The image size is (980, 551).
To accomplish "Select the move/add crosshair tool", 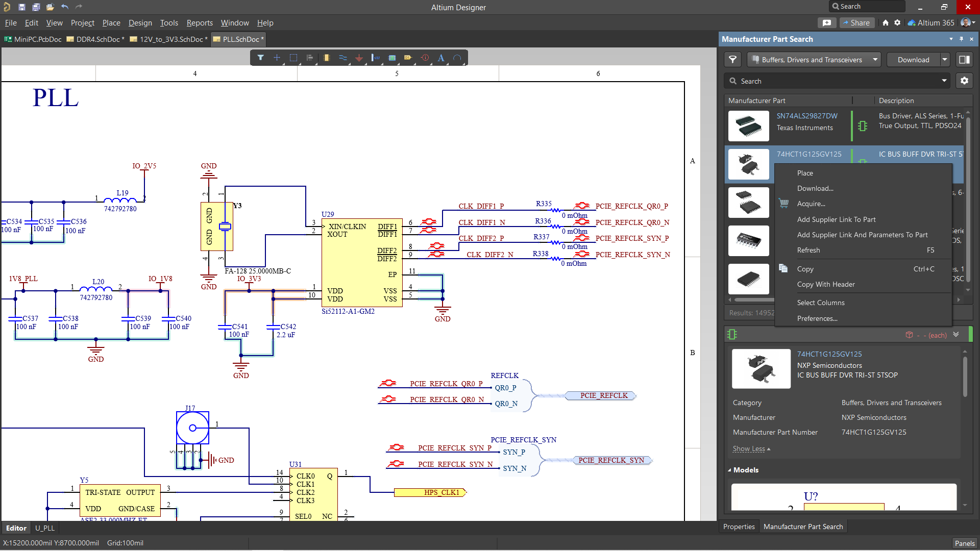I will (277, 58).
